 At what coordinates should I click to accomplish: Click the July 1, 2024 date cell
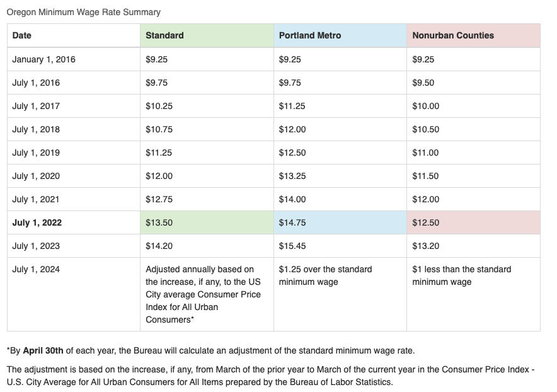(74, 294)
